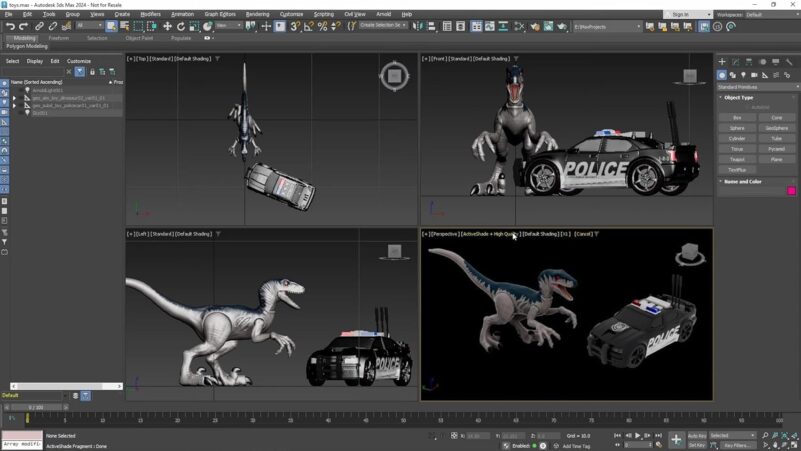Click the Box primitive button

pyautogui.click(x=737, y=117)
